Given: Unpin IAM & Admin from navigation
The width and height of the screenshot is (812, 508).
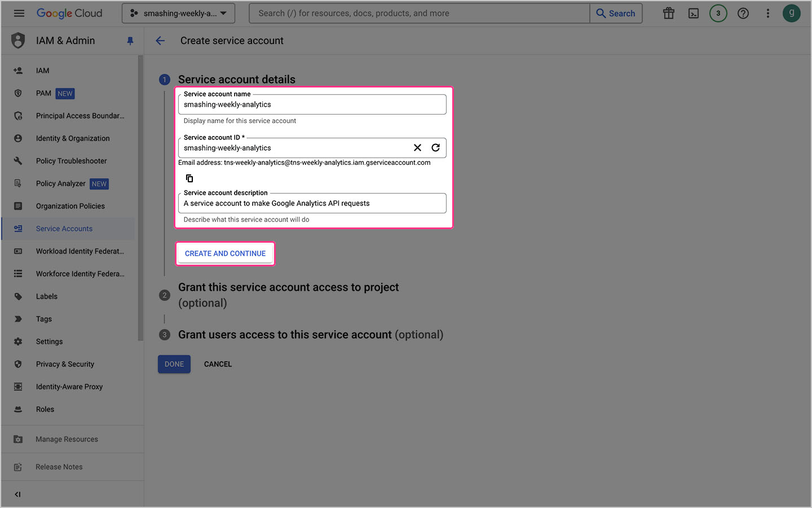Looking at the screenshot, I should pos(130,41).
